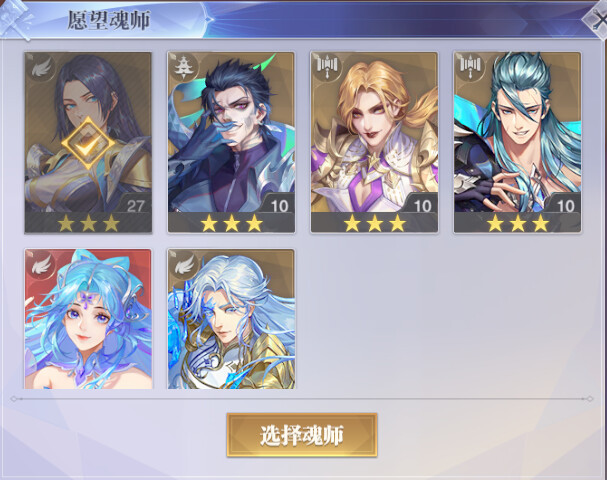Click wing icon on red-background girl card
Screen dimensions: 607x480
[x=41, y=265]
